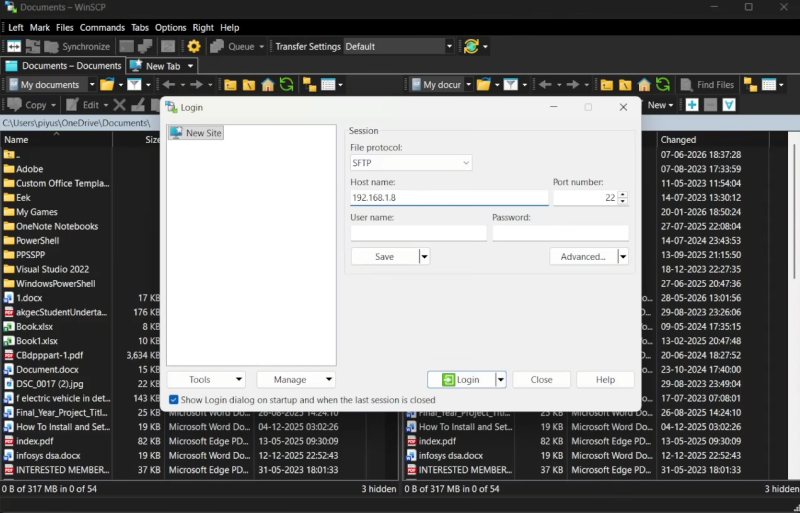800x513 pixels.
Task: Click the left panel filter funnel icon
Action: [x=134, y=85]
